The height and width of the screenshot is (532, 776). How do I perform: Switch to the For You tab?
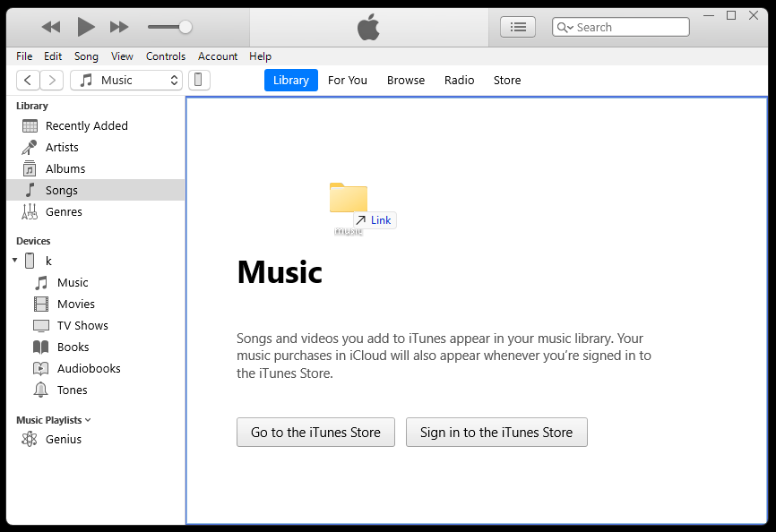348,80
